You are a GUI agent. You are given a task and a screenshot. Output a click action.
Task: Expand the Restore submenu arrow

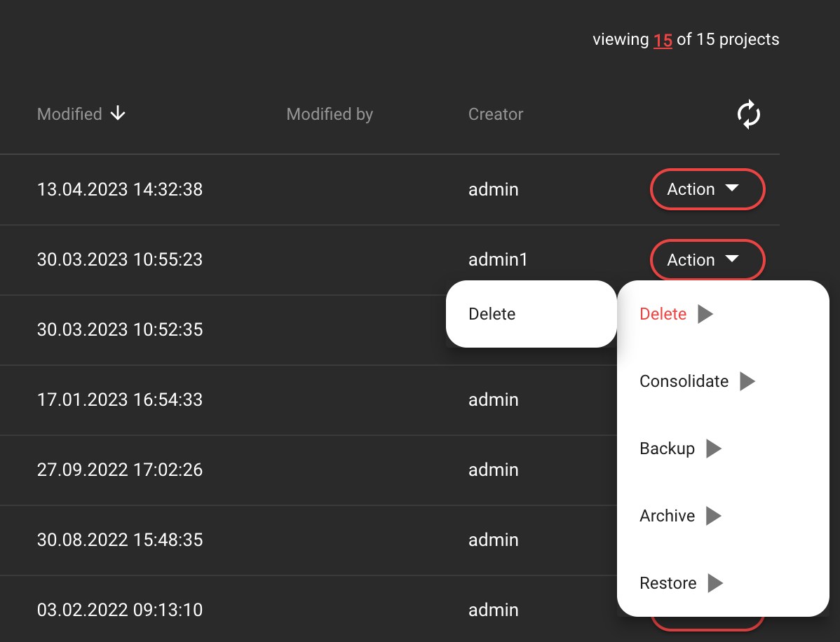click(715, 583)
